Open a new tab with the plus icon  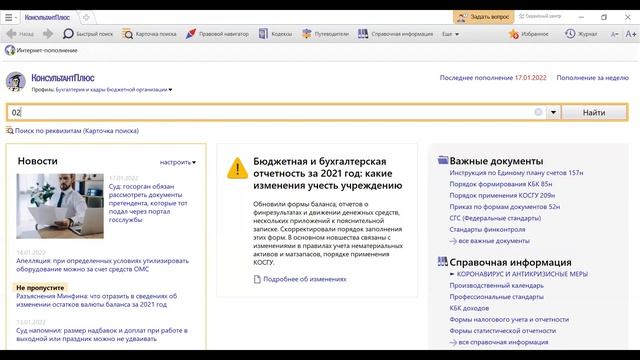(86, 18)
